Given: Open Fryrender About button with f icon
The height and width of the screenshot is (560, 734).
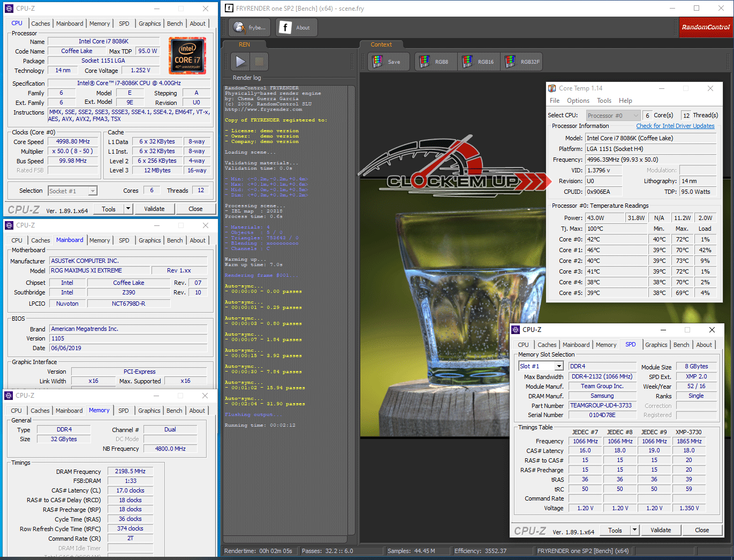Looking at the screenshot, I should 296,27.
